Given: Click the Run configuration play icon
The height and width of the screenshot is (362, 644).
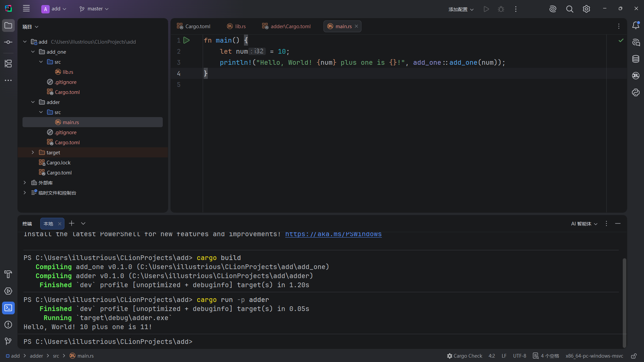Looking at the screenshot, I should coord(486,9).
